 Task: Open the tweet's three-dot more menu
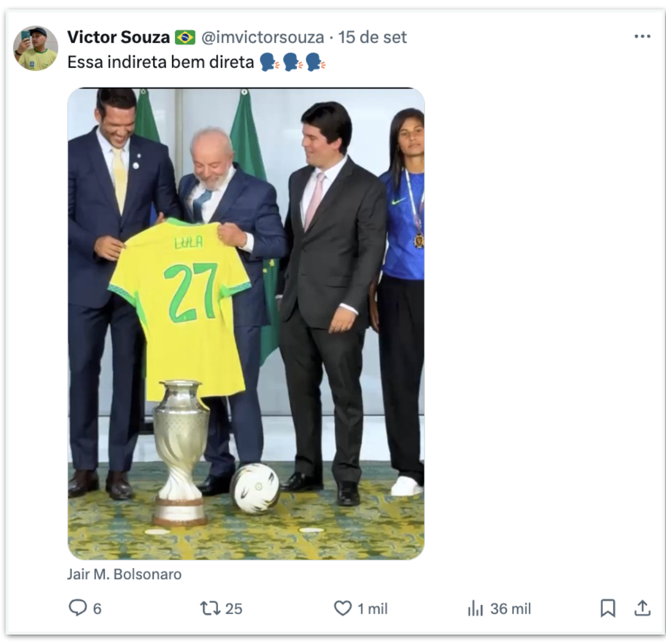point(642,37)
